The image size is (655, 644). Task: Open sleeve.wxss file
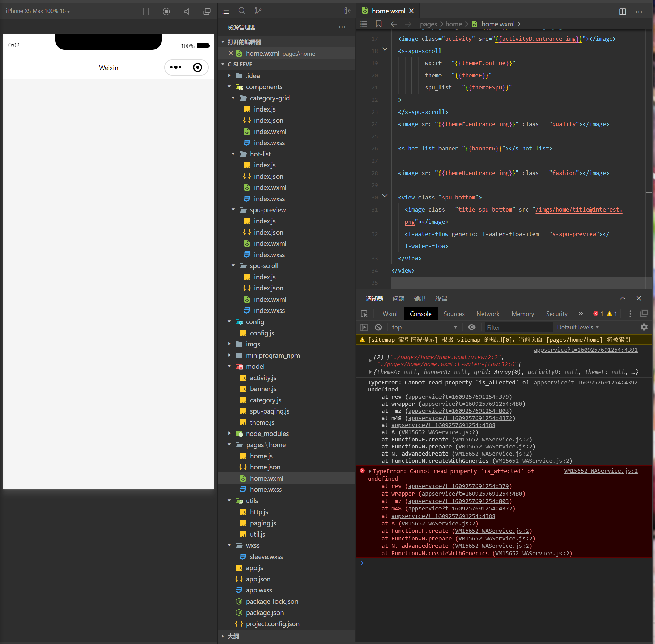(266, 557)
